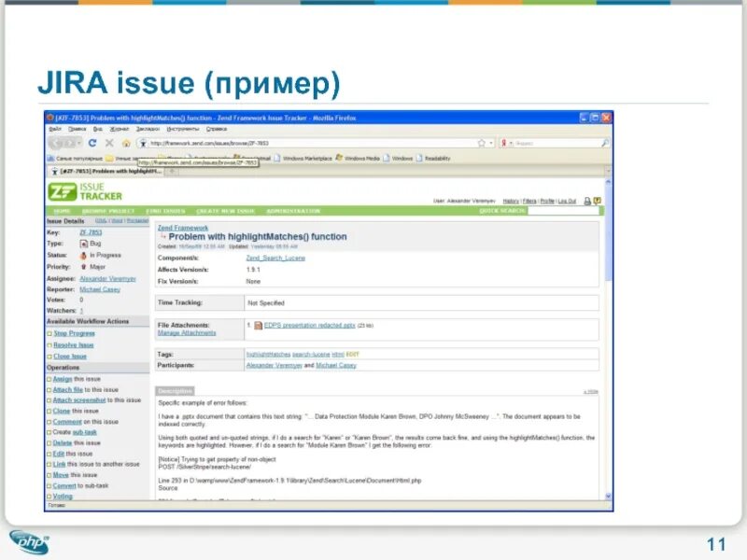Select the ZF-7853 browser tab

pos(106,173)
